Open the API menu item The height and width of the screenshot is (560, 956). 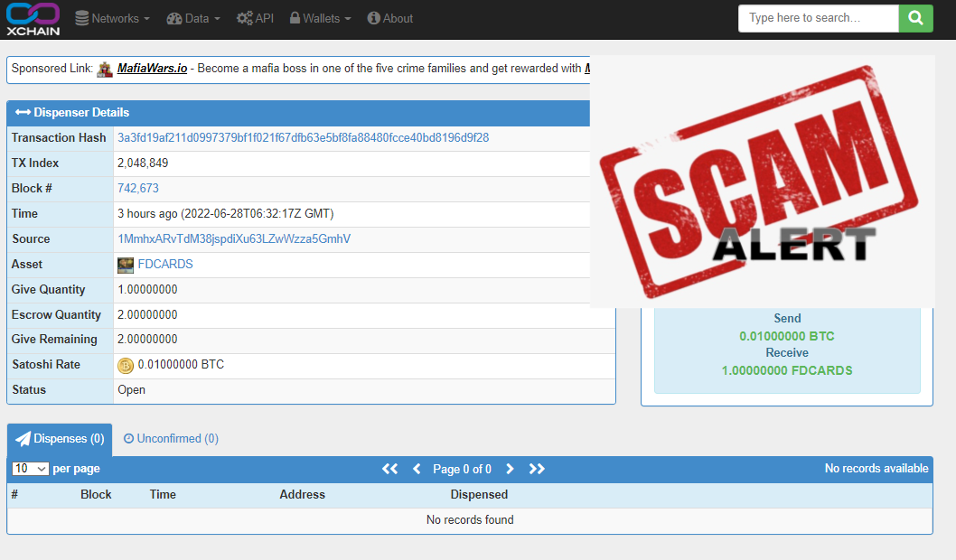coord(255,18)
